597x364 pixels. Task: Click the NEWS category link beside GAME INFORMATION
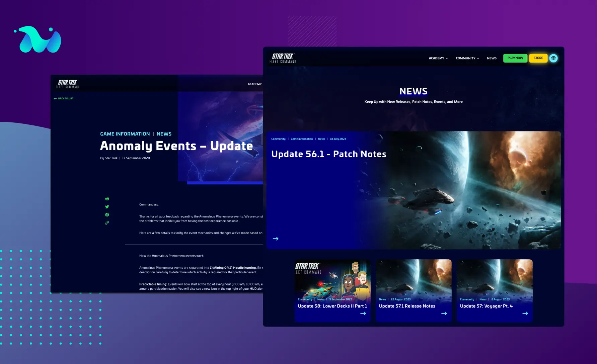tap(164, 134)
